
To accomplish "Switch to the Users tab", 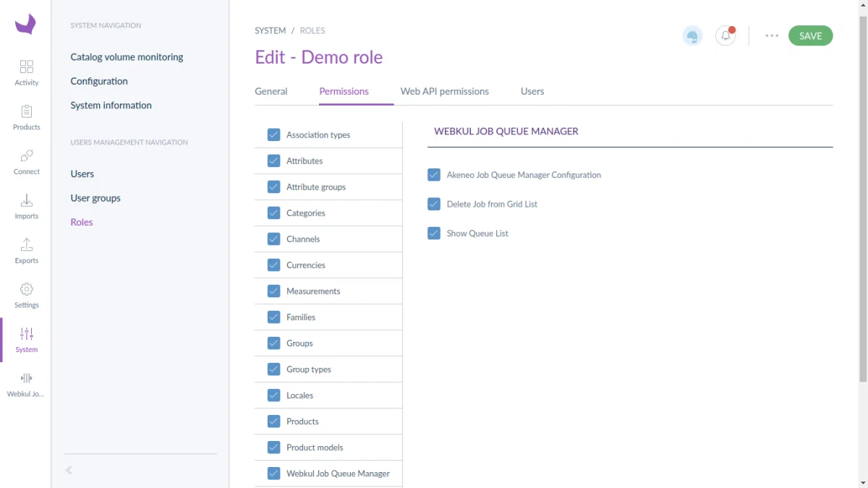I will 532,92.
